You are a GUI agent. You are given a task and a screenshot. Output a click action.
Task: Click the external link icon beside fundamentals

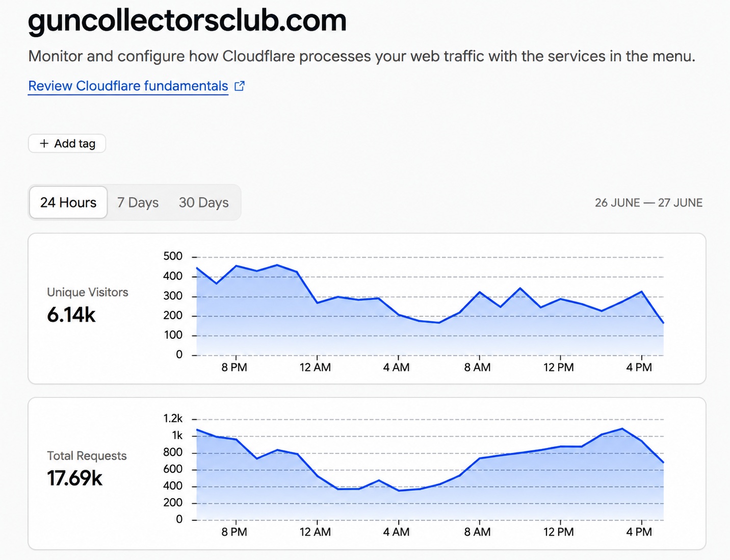[240, 86]
